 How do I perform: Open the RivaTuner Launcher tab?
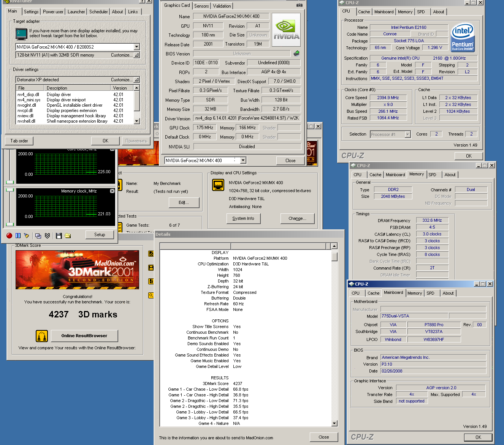[x=76, y=12]
